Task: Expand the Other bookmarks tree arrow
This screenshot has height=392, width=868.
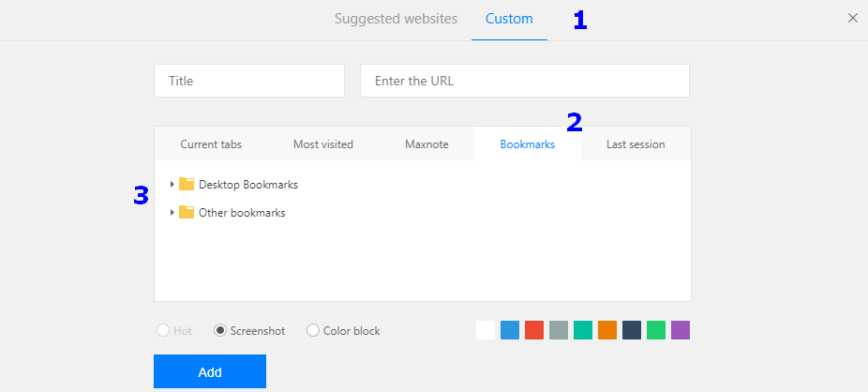Action: coord(172,213)
